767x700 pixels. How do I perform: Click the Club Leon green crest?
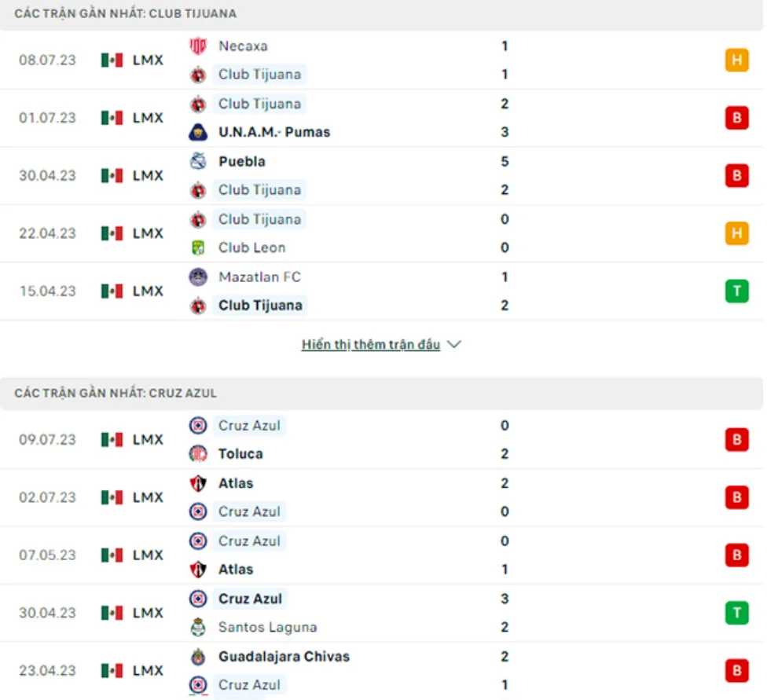point(198,248)
